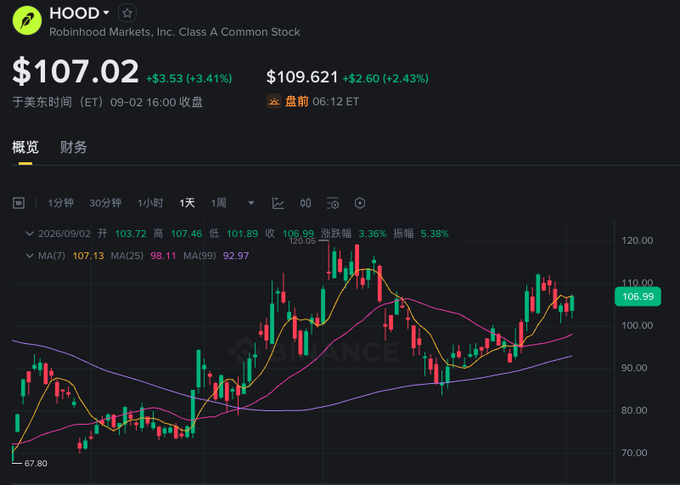The image size is (680, 485).
Task: Collapse the MA indicator row chevron
Action: (x=29, y=256)
